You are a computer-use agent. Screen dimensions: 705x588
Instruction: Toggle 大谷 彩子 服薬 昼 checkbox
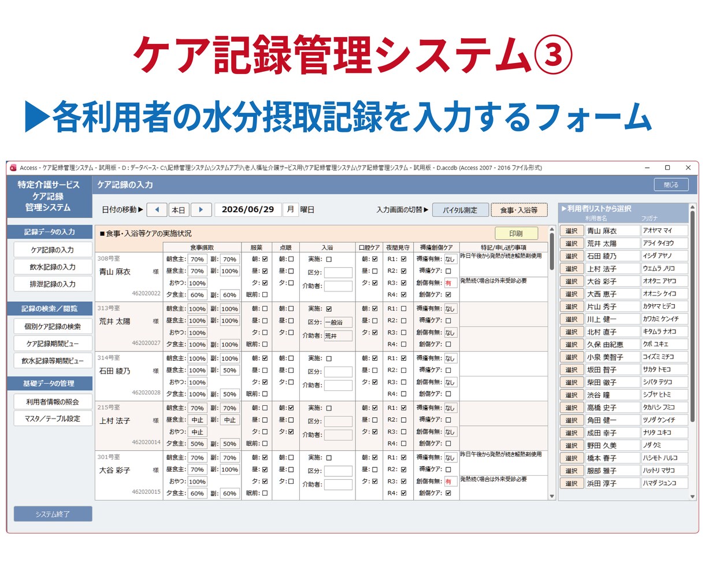click(265, 469)
